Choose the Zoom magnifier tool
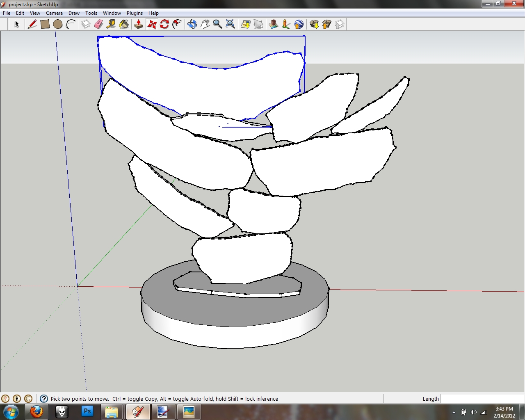 point(217,24)
